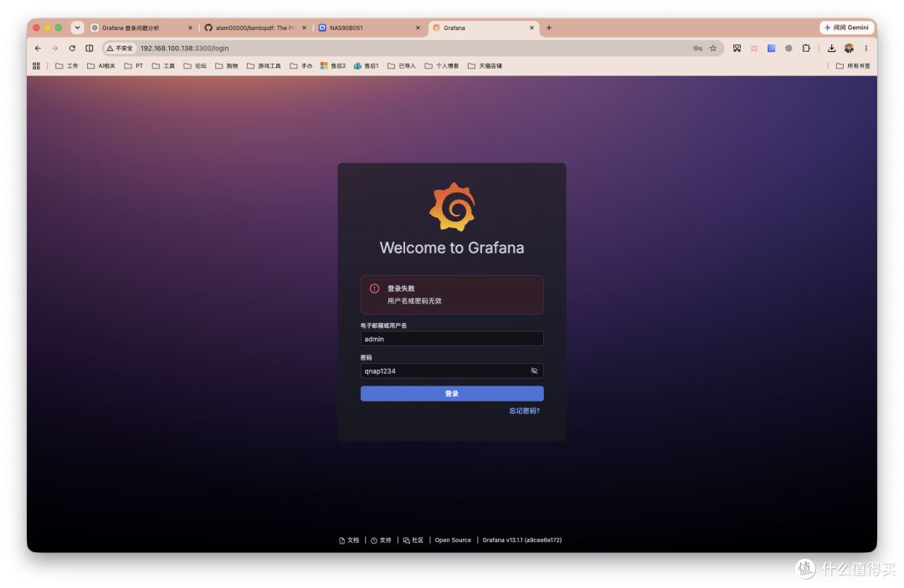Open a new browser tab
The width and height of the screenshot is (904, 588).
point(549,28)
